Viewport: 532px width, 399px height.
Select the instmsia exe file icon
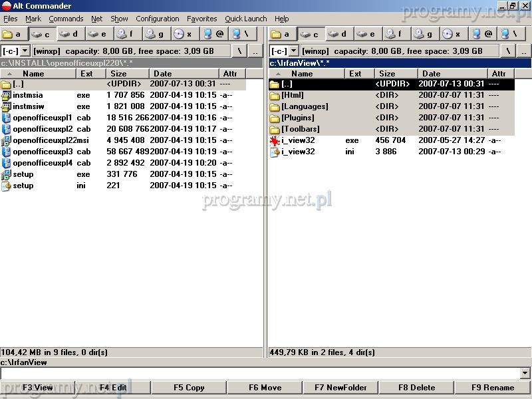[6, 95]
